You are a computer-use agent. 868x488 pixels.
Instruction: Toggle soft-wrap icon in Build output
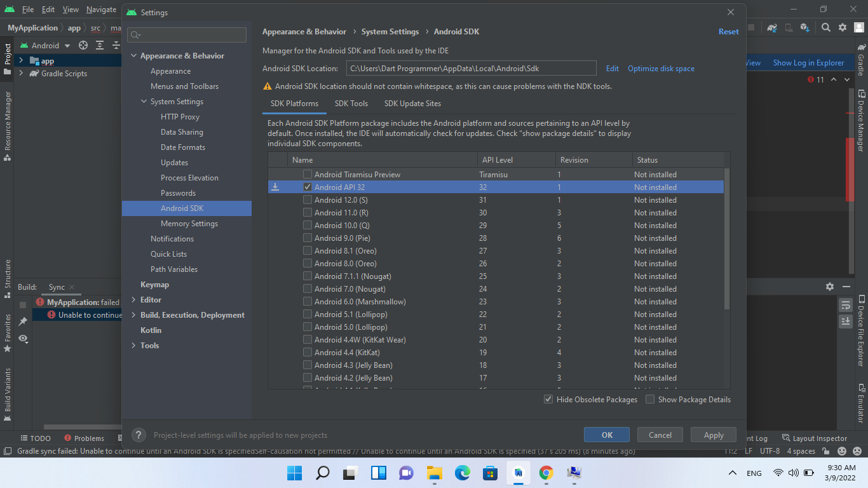tap(845, 305)
